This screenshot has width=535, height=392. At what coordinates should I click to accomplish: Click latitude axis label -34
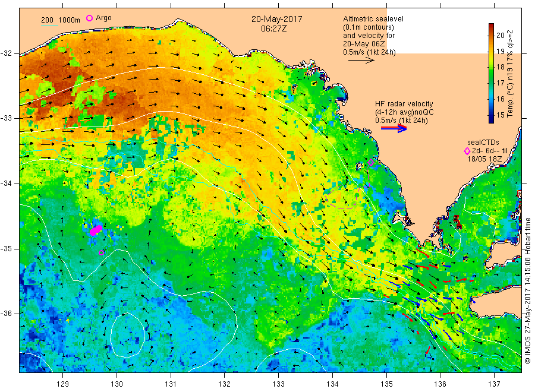coord(6,184)
